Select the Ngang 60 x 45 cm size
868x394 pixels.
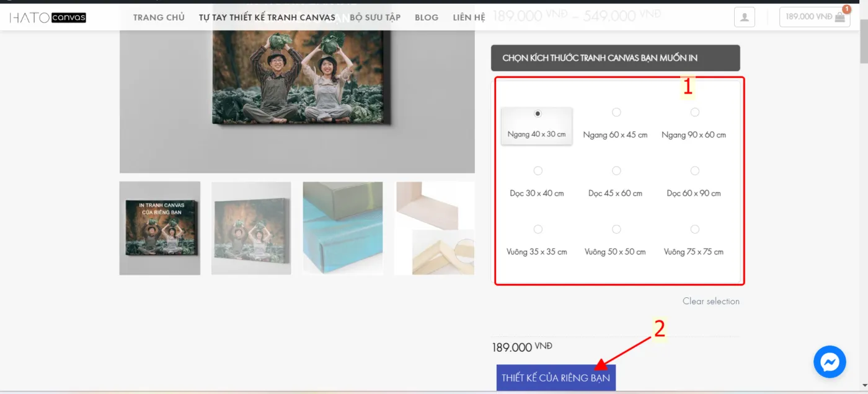(x=616, y=113)
